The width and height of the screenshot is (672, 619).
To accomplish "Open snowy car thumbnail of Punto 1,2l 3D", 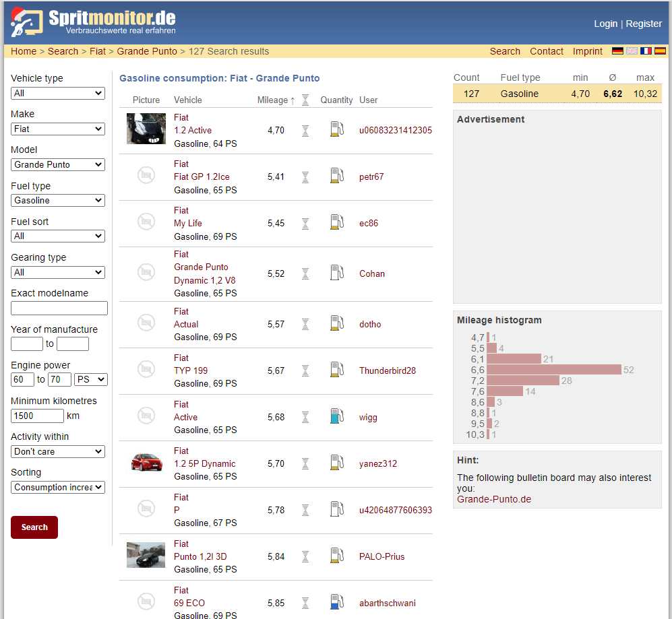I will pos(146,555).
